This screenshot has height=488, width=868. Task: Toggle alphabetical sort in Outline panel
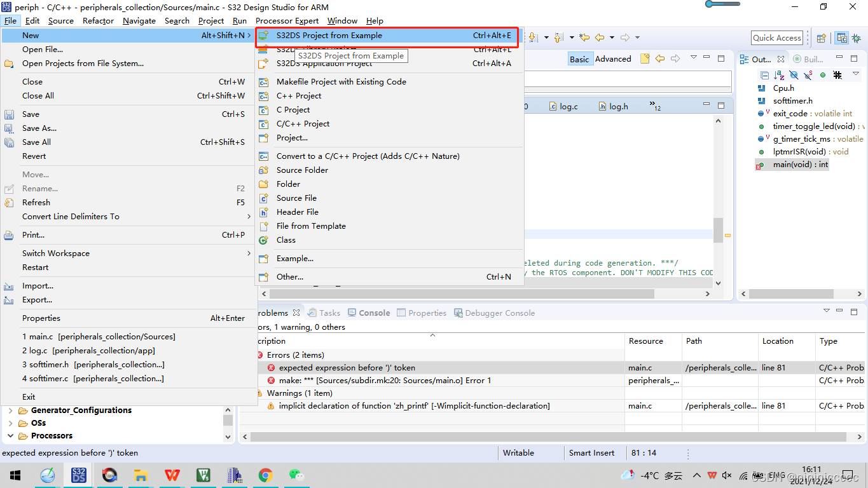(x=779, y=75)
